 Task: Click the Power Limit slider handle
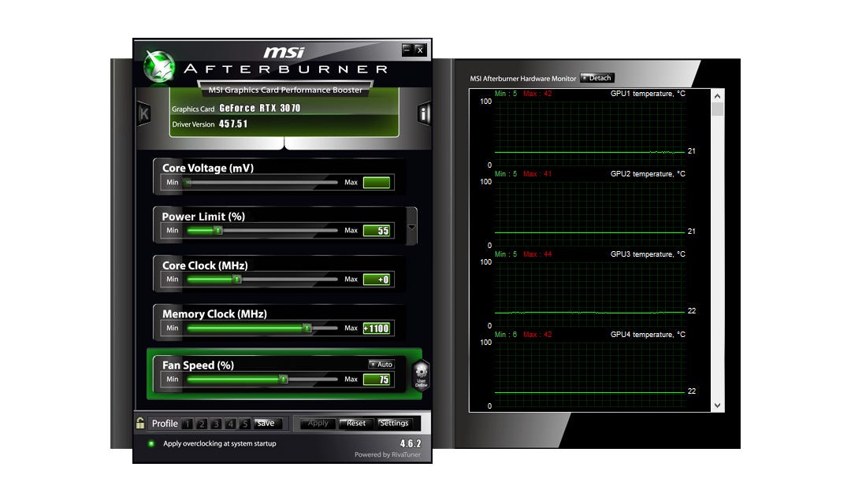(x=218, y=231)
